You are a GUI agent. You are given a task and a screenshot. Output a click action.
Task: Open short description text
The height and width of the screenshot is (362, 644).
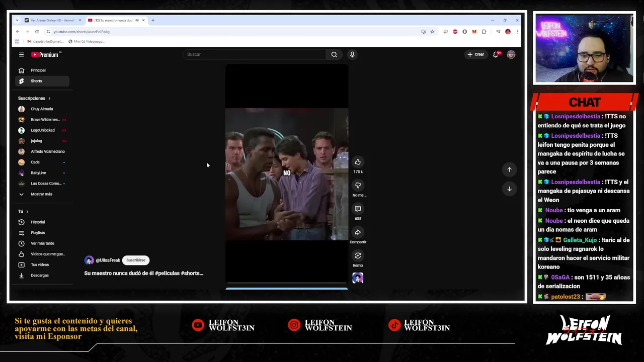pos(144,273)
